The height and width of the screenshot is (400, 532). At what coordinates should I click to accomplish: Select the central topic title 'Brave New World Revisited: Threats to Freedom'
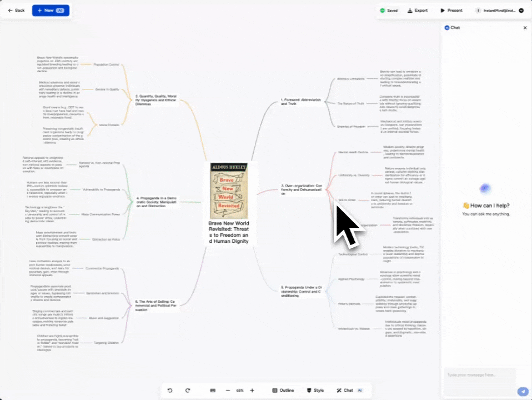pos(229,232)
